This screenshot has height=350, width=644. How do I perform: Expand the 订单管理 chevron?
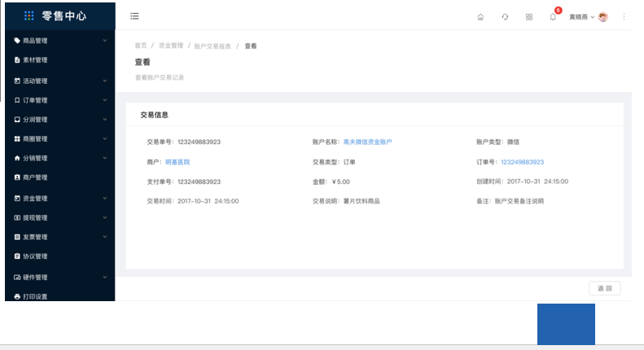105,100
